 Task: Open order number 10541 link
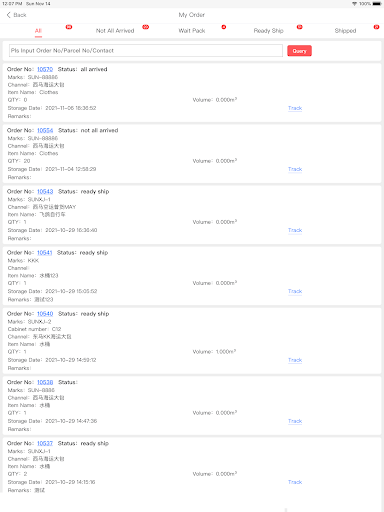(45, 253)
